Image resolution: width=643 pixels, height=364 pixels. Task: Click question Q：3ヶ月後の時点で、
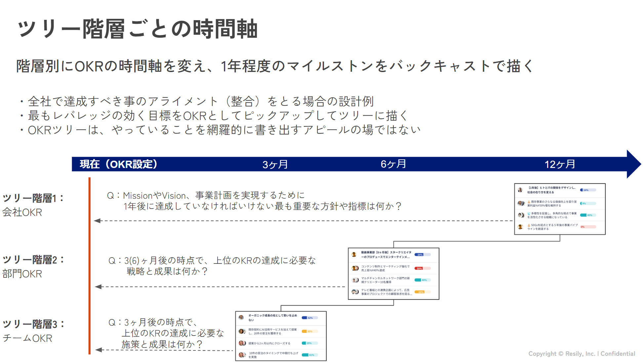(x=166, y=333)
